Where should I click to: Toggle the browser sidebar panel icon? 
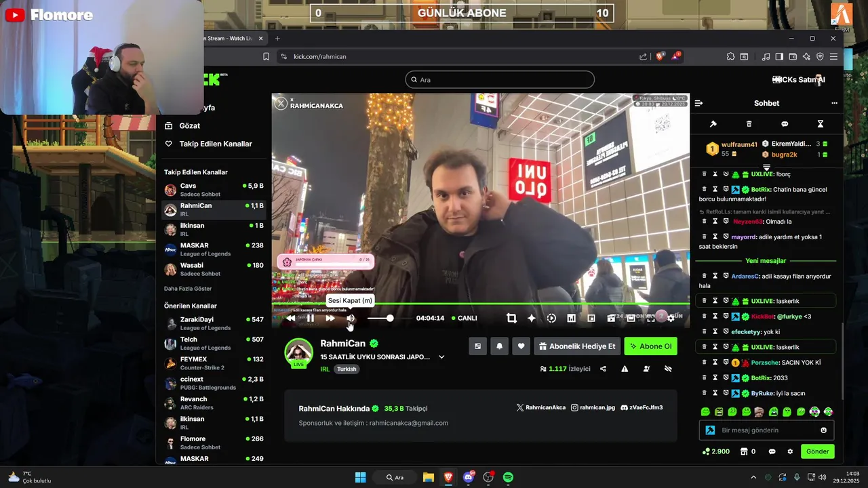click(x=779, y=56)
